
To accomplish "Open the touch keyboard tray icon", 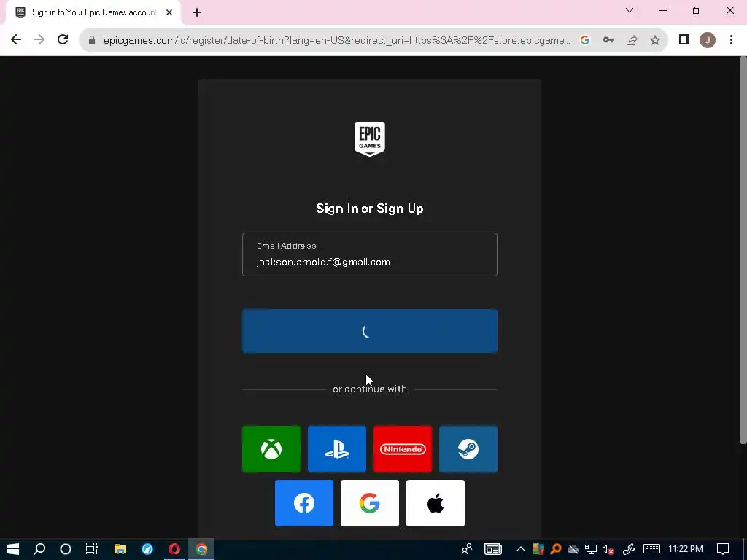I will [x=651, y=549].
